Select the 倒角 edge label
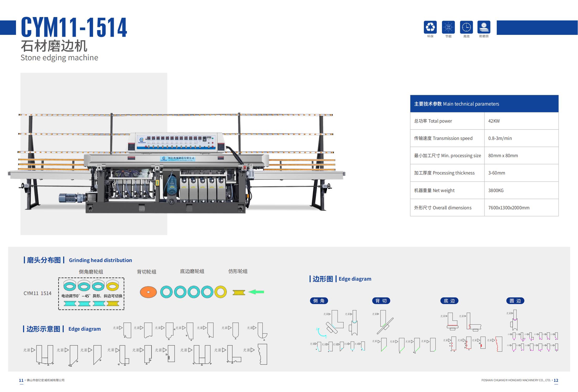578x392 pixels. (319, 301)
